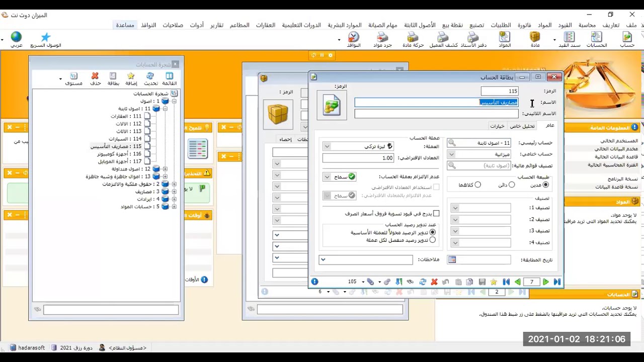This screenshot has height=362, width=644.
Task: Click the info icon in account card footer
Action: (314, 282)
